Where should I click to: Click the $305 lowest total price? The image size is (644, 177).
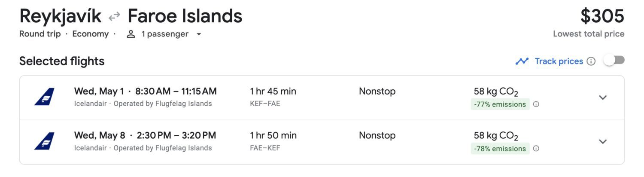pyautogui.click(x=602, y=16)
